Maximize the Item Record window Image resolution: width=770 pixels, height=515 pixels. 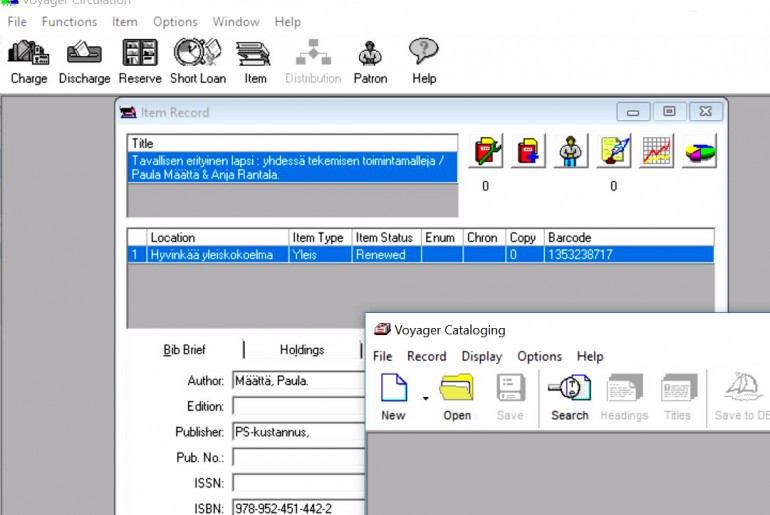(669, 111)
